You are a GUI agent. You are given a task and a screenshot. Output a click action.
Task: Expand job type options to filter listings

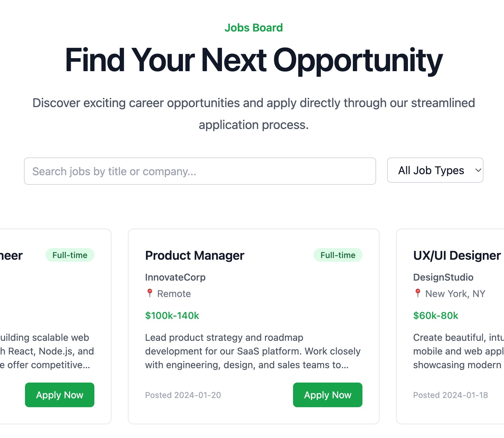(x=435, y=170)
